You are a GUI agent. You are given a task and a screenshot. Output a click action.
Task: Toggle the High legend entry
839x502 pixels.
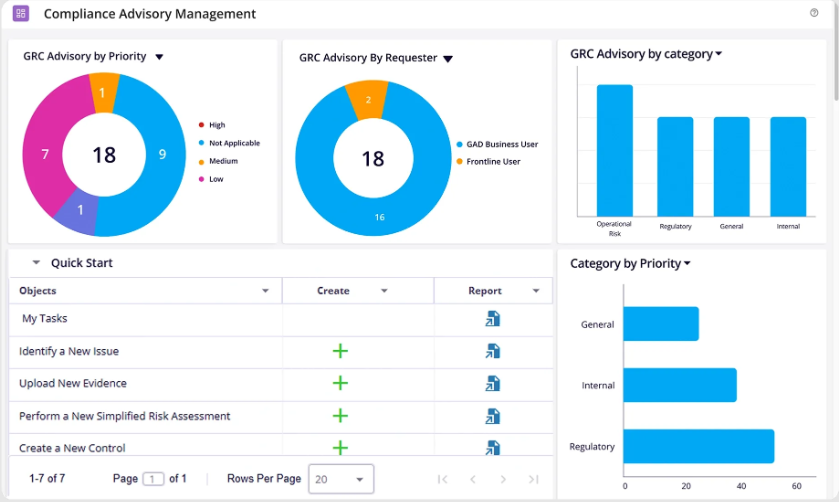[x=215, y=125]
